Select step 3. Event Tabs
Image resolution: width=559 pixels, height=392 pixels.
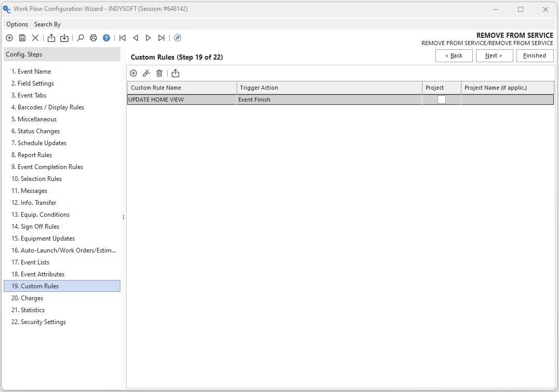coord(62,95)
